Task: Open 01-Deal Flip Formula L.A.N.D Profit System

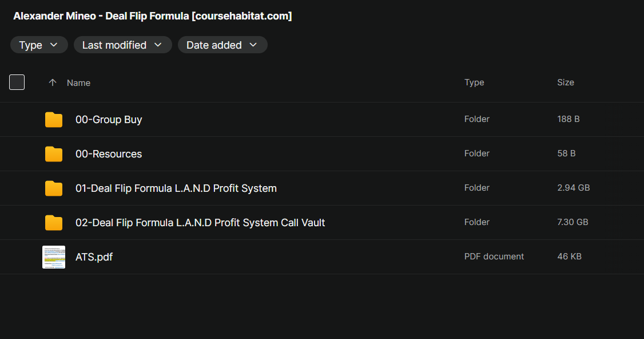Action: click(x=176, y=188)
